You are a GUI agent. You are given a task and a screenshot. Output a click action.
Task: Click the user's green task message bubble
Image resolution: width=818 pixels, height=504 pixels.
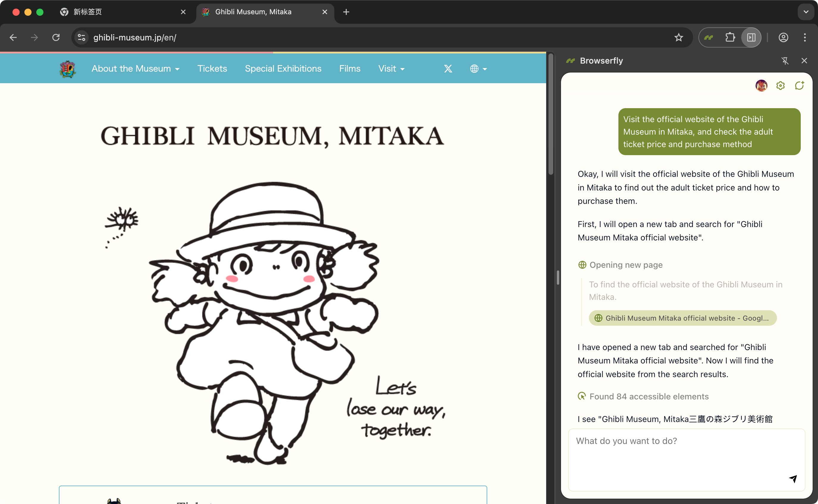709,132
